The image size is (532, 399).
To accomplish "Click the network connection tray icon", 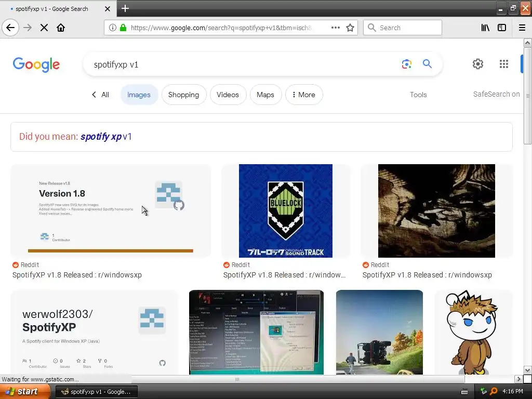I will click(484, 391).
